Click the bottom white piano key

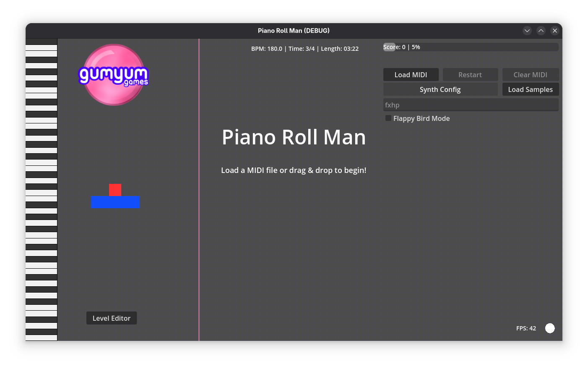41,338
